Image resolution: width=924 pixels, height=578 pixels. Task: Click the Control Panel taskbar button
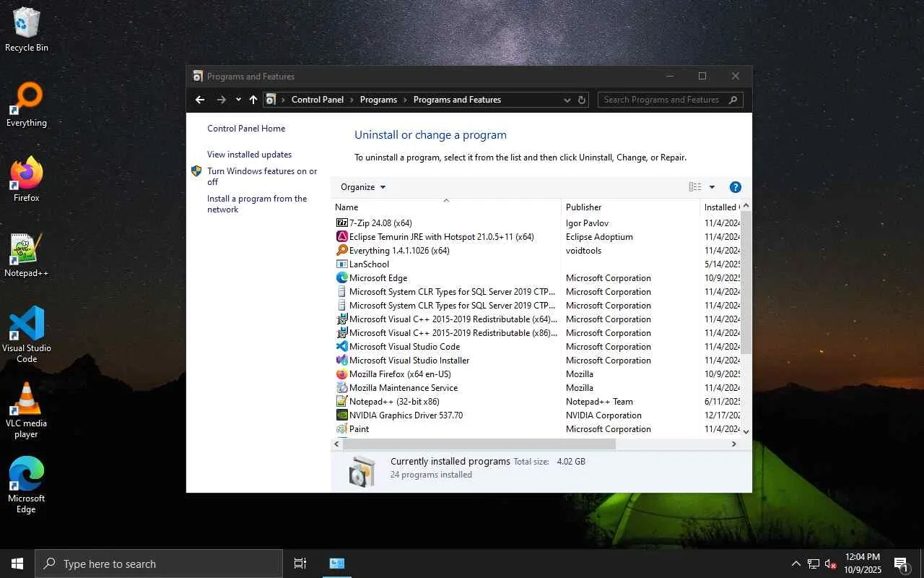coord(337,564)
